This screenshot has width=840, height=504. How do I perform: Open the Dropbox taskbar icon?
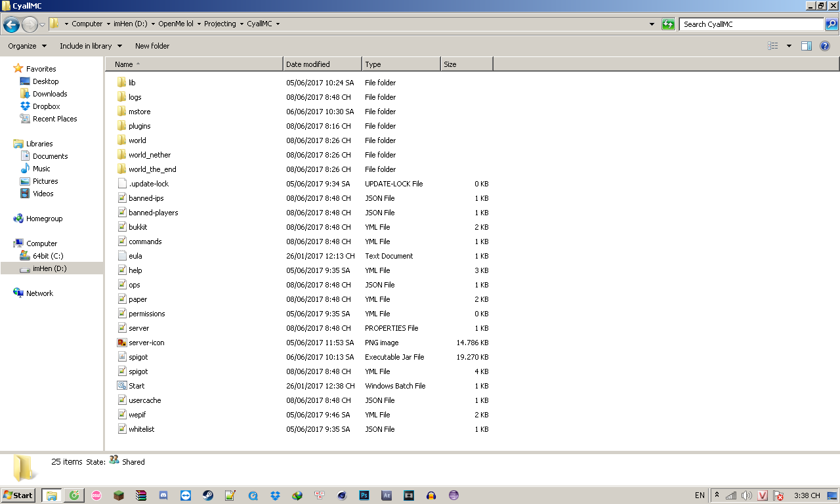point(275,495)
